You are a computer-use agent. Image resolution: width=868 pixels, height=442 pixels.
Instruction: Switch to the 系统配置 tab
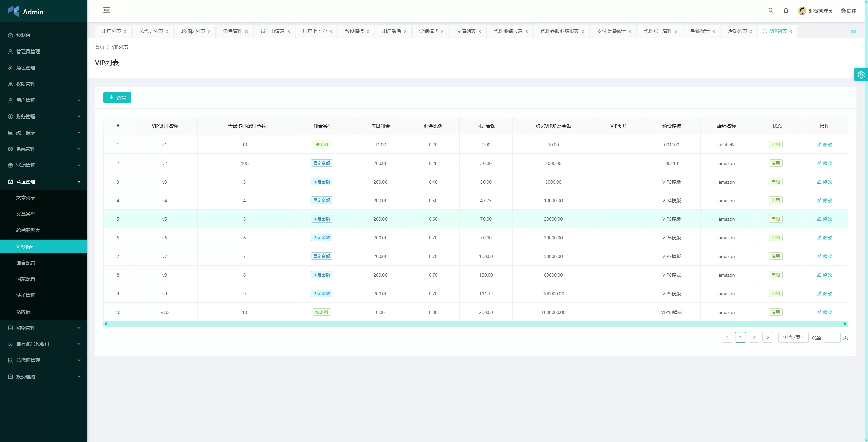point(700,31)
